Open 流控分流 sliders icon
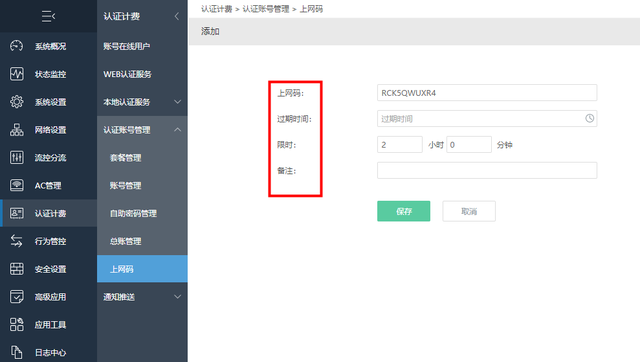 point(16,158)
